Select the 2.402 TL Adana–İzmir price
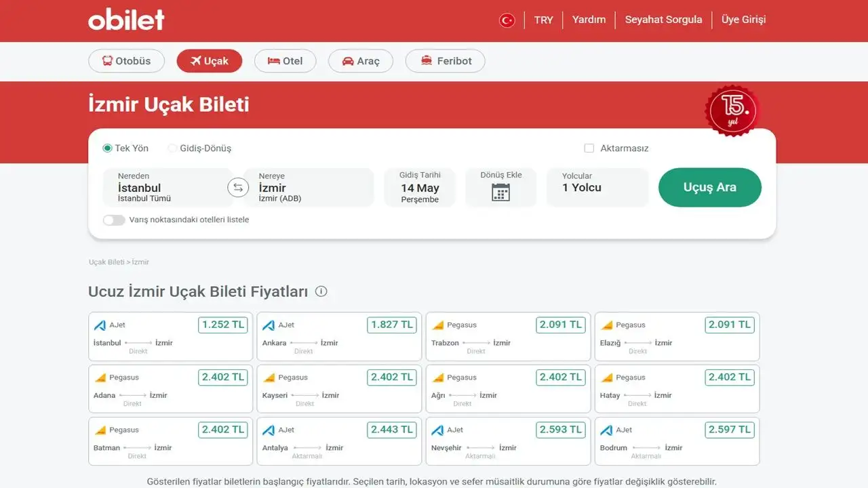This screenshot has width=868, height=488. [x=223, y=377]
